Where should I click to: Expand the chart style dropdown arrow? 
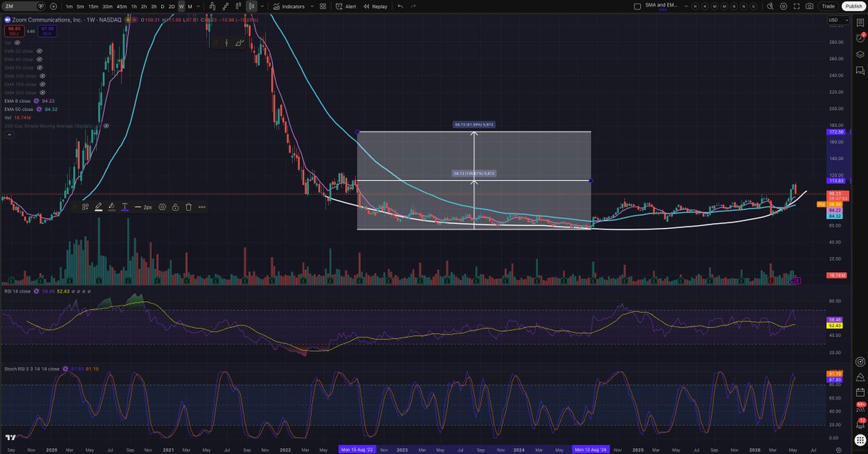coord(262,7)
